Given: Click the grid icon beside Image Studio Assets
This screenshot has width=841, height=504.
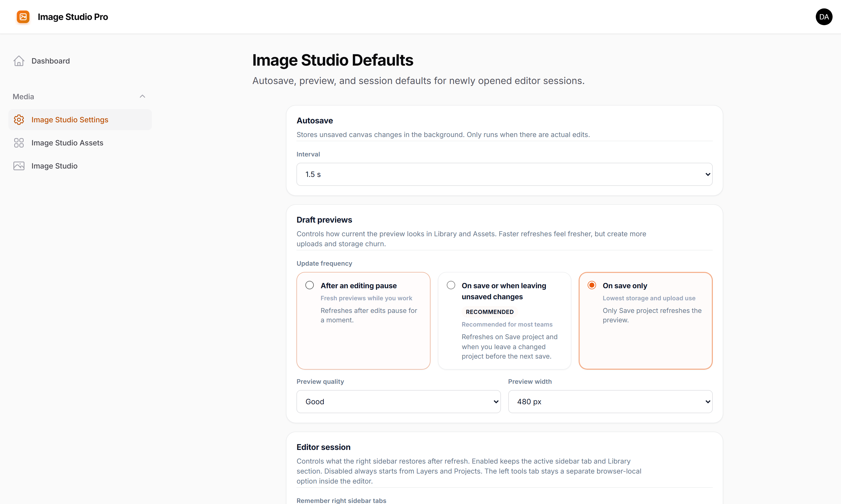Looking at the screenshot, I should [x=19, y=143].
